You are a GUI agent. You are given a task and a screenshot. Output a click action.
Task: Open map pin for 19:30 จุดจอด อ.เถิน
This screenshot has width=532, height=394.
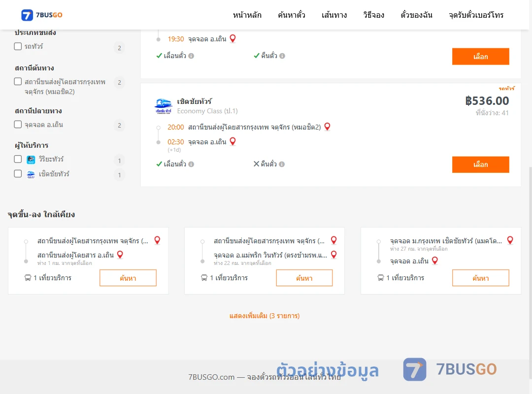click(x=233, y=39)
